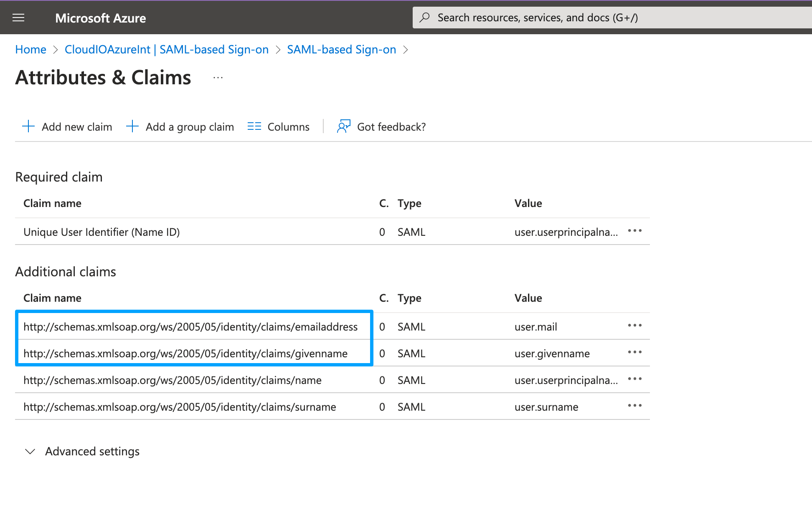
Task: Open the Columns chooser icon
Action: click(x=254, y=126)
